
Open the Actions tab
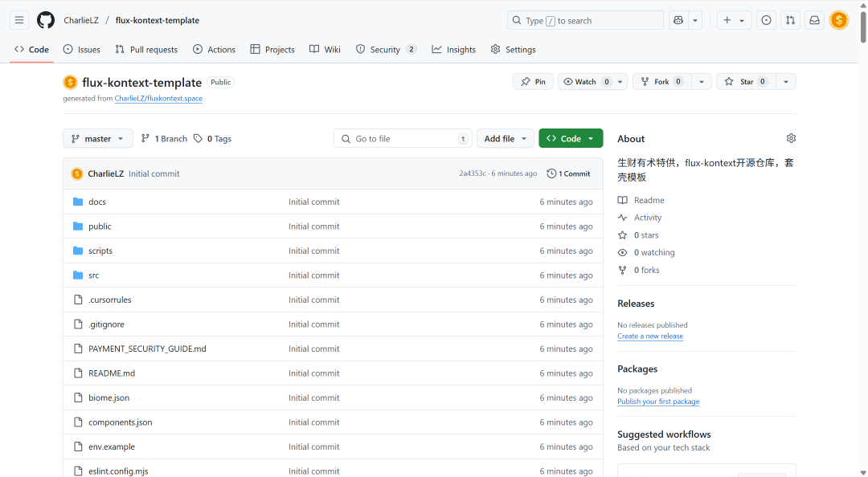coord(215,49)
